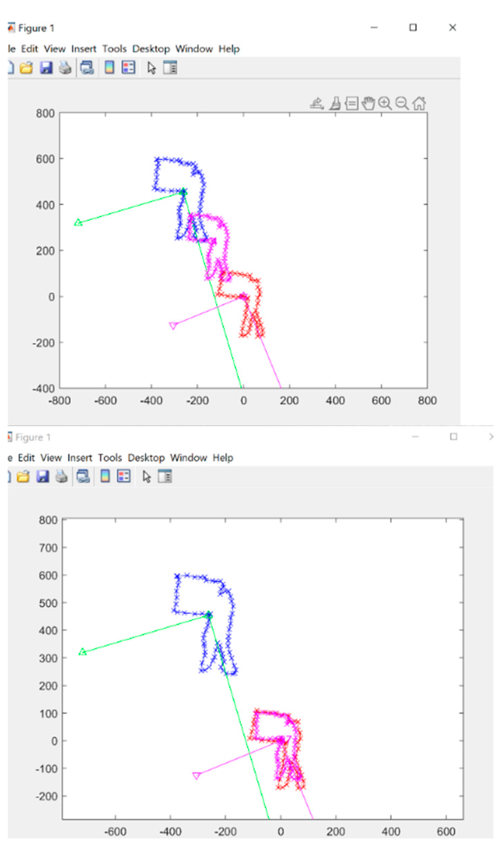504x851 pixels.
Task: Link plot icon in lower Figure 1 toolbar
Action: pos(83,476)
